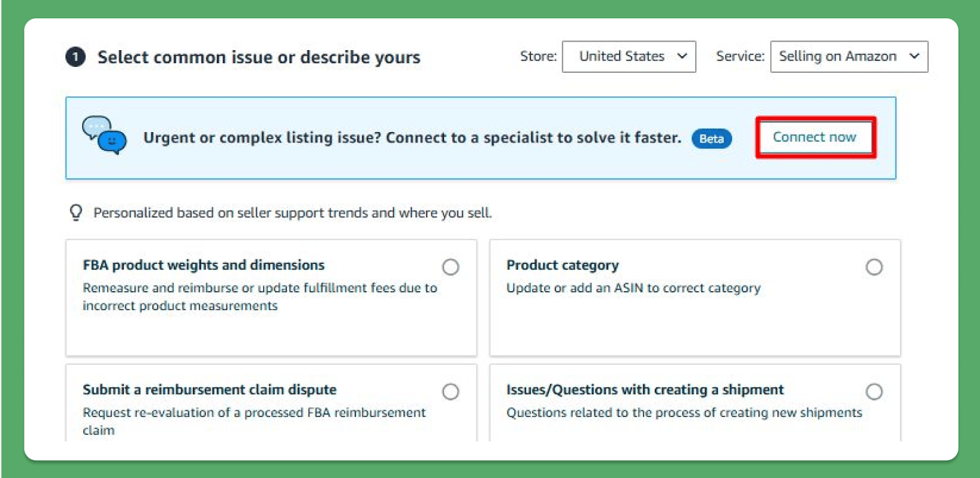This screenshot has height=478, width=980.
Task: Click Issues/Questions with creating a shipment title
Action: click(644, 390)
